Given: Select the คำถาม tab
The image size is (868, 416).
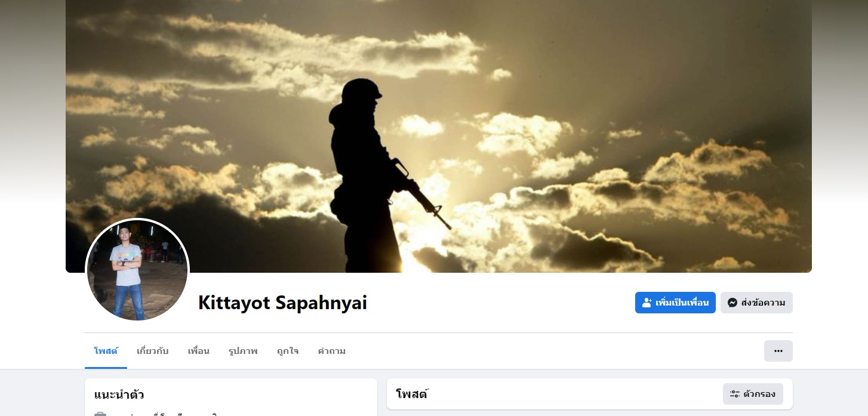Looking at the screenshot, I should 331,351.
